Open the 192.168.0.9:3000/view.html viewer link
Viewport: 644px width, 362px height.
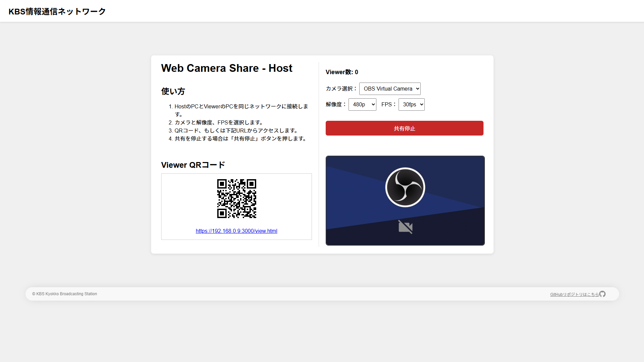coord(236,231)
